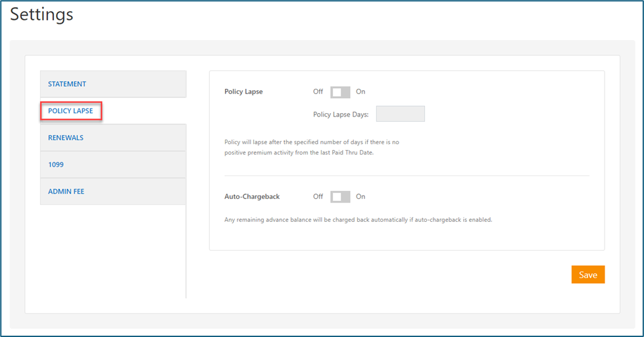Click the On label beside Policy Lapse toggle
This screenshot has width=644, height=337.
[360, 91]
